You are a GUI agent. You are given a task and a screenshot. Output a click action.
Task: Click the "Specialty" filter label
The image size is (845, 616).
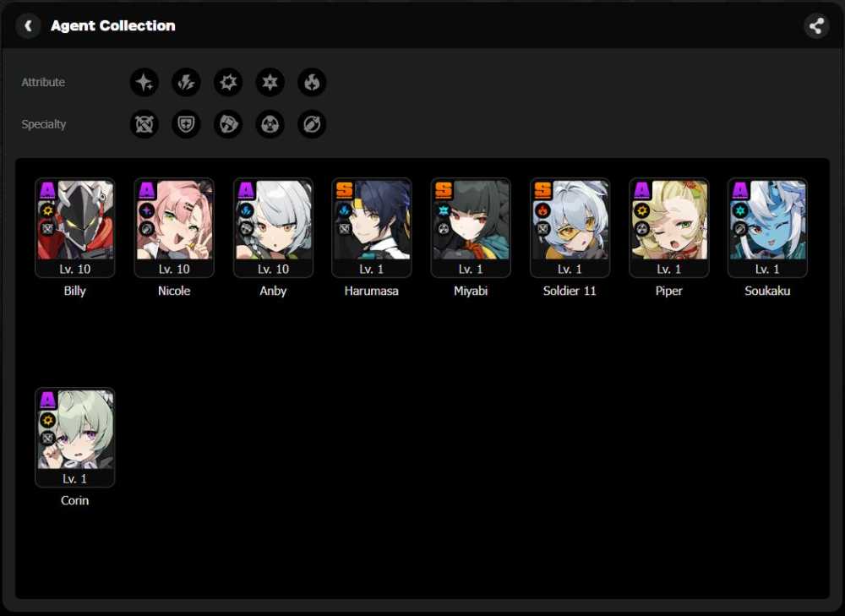coord(44,124)
